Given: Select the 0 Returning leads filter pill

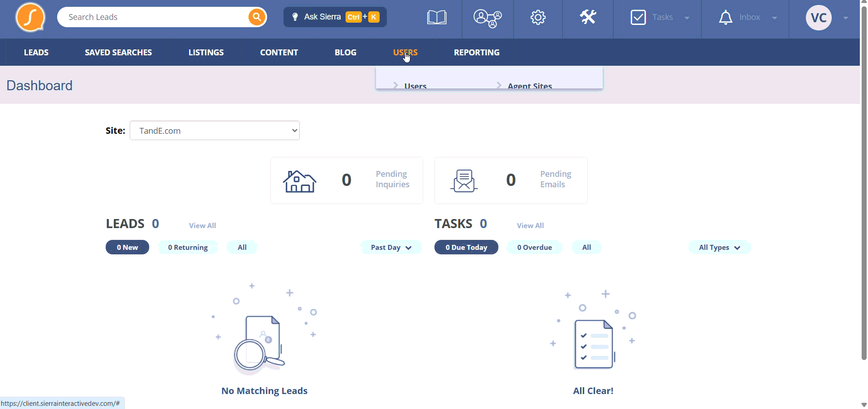Looking at the screenshot, I should pyautogui.click(x=188, y=247).
